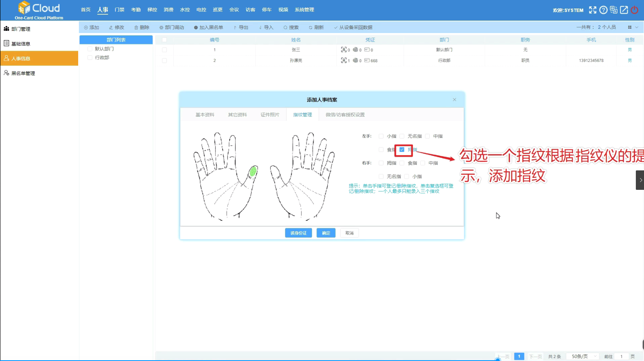
Task: Click the 删除 delete toolbar button
Action: click(x=142, y=28)
